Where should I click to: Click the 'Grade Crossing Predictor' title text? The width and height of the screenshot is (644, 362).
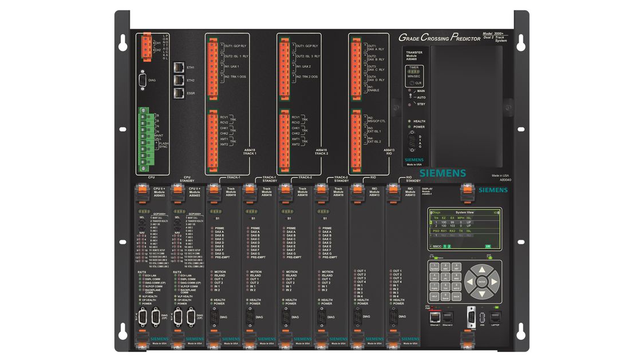pos(440,37)
